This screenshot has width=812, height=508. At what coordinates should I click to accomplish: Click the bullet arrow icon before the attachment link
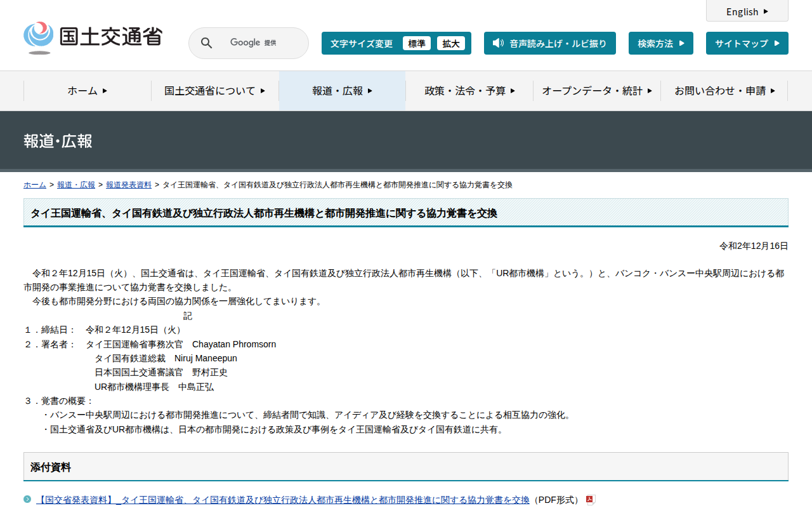27,499
